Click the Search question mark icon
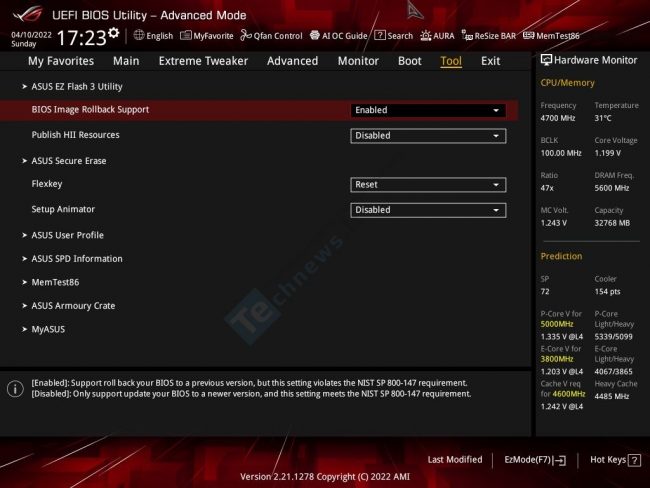The height and width of the screenshot is (488, 650). (379, 35)
